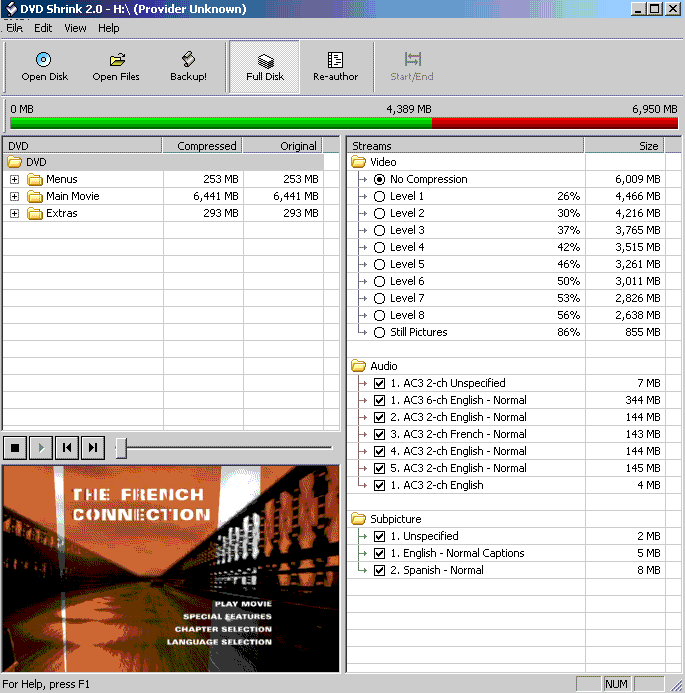Viewport: 685px width, 693px height.
Task: Click the Open Disk toolbar icon
Action: tap(43, 59)
